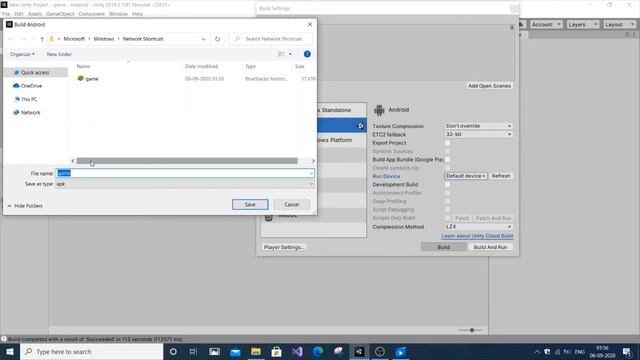Viewport: 640px width, 360px height.
Task: Open the Layout dropdown in Unity toolbar
Action: click(619, 24)
